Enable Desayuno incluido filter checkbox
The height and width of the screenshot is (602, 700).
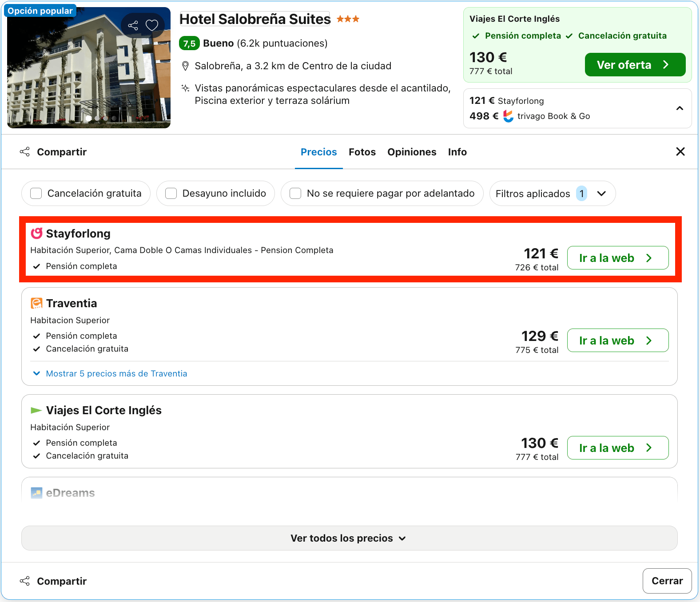pos(171,194)
